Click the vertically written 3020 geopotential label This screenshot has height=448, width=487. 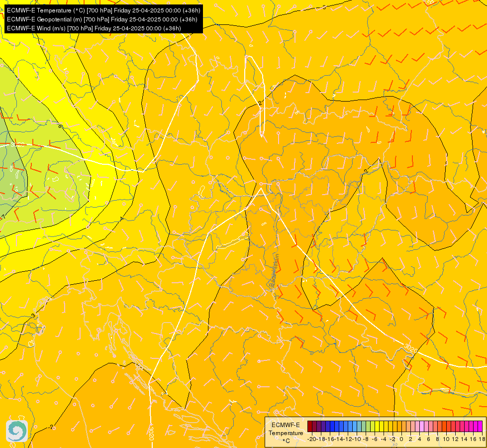(151, 433)
